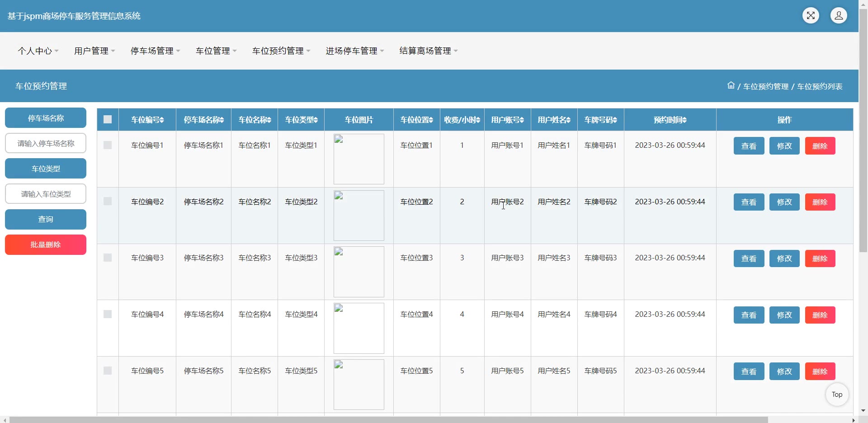868x423 pixels.
Task: Click 删除 for row 车位编号4
Action: [820, 315]
